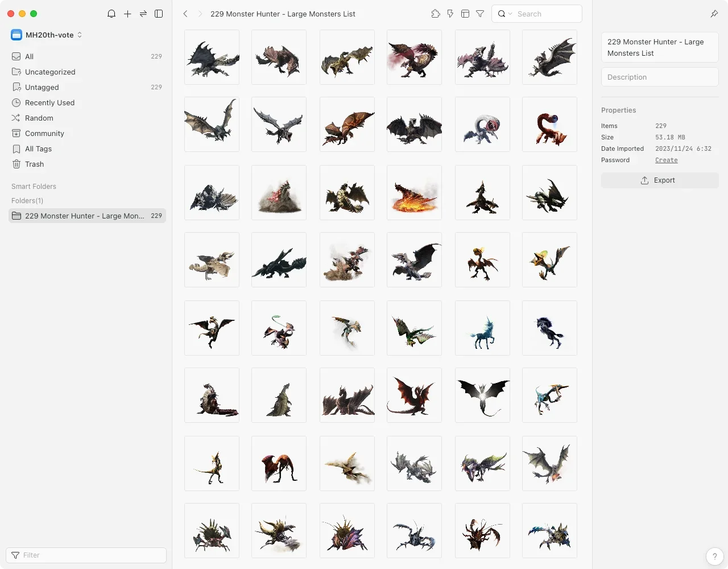Open the notifications bell icon
Viewport: 728px width, 569px height.
111,14
